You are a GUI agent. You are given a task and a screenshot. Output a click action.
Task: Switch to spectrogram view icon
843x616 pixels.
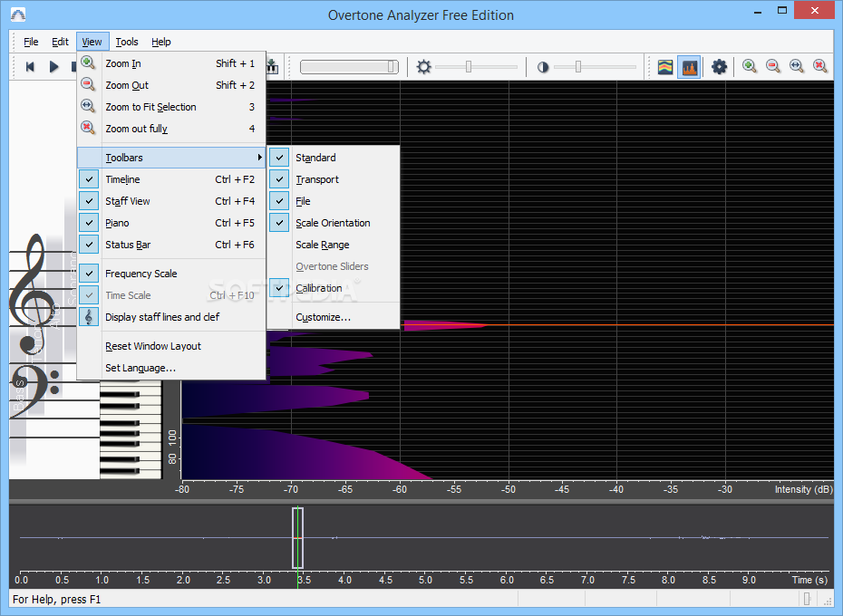point(665,67)
